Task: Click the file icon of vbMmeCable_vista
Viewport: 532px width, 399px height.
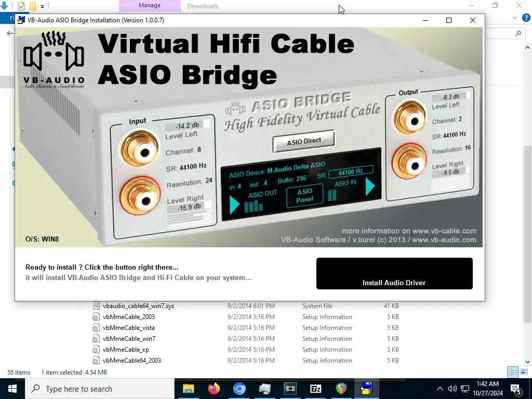Action: (x=96, y=327)
